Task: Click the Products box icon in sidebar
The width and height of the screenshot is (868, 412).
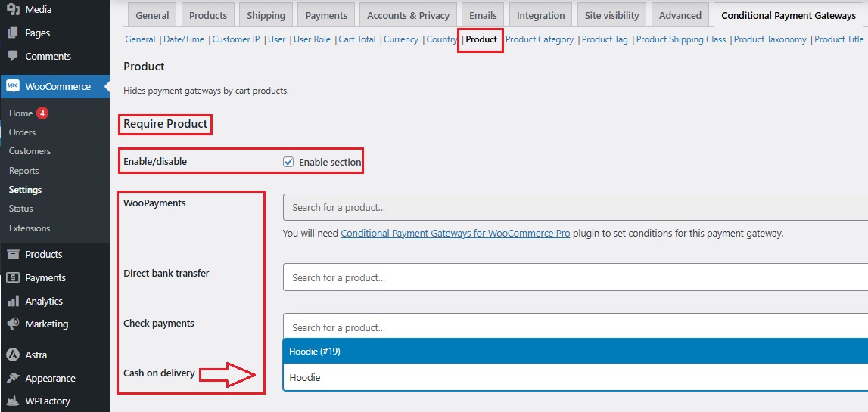Action: 13,255
